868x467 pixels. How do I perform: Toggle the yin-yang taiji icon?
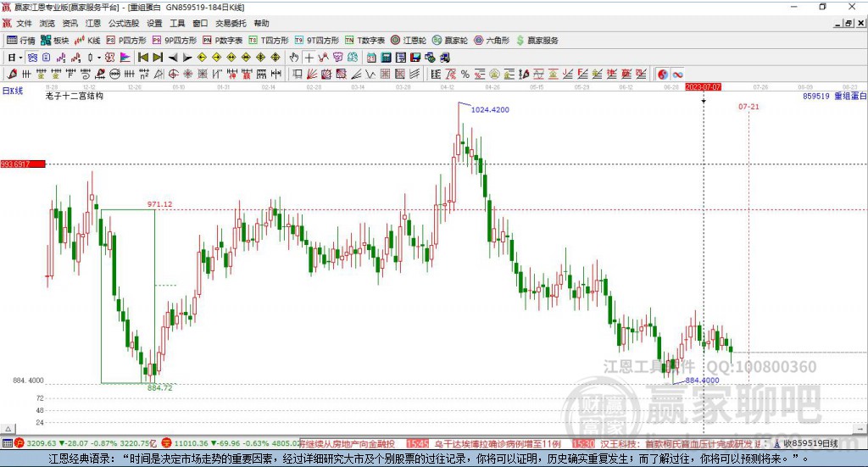coord(663,74)
